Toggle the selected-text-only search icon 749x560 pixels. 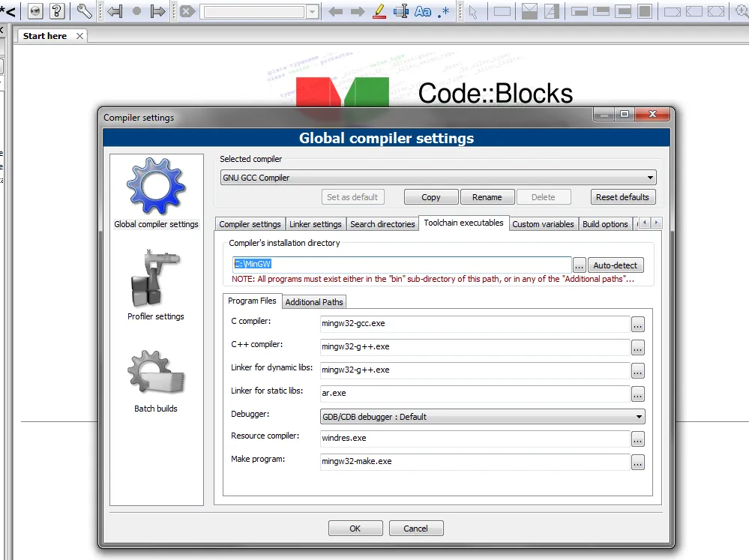401,11
